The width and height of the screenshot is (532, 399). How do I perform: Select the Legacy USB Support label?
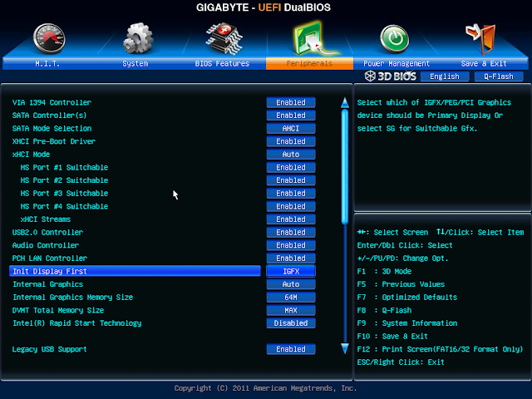pyautogui.click(x=50, y=349)
